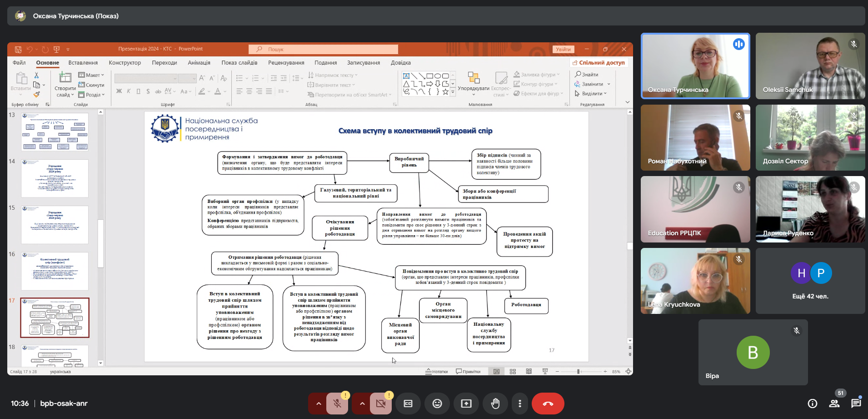Click the PowerPoint AutoSave icon in title bar
Screen dimensions: 868x419
pos(18,49)
